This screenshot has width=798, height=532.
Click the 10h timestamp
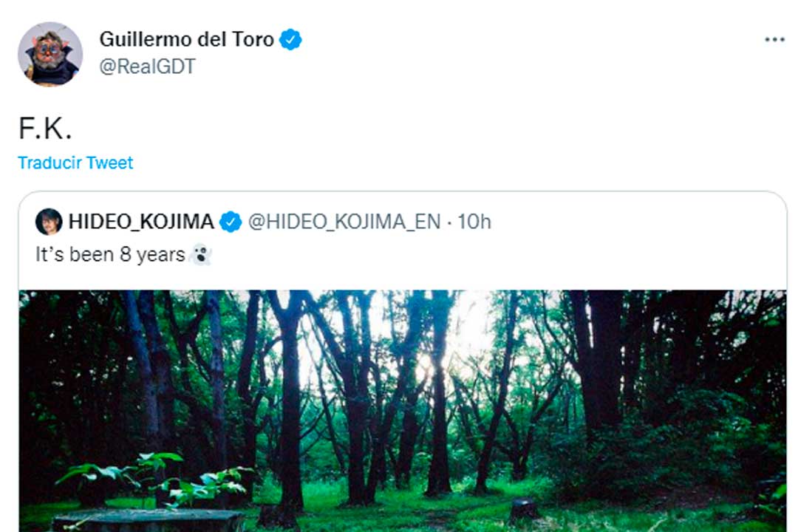[474, 221]
